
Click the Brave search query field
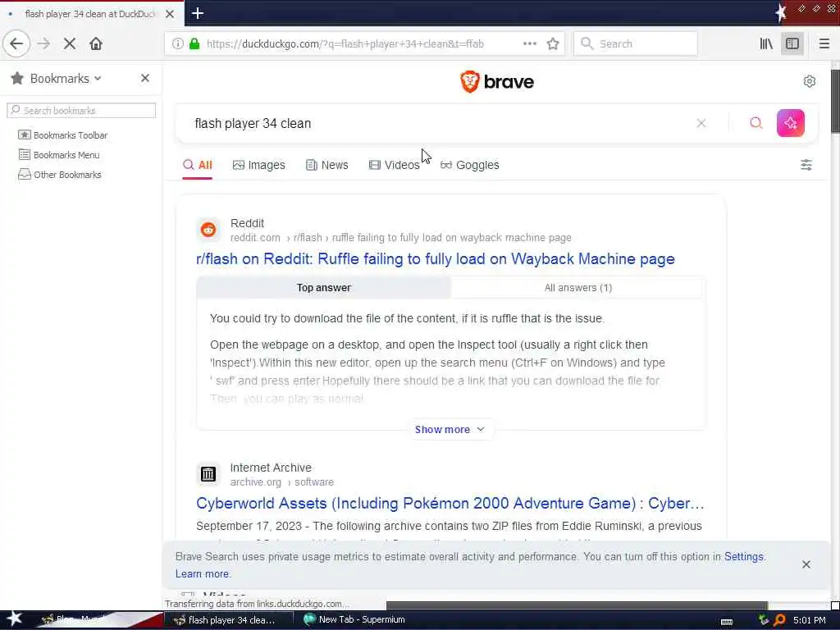[440, 123]
